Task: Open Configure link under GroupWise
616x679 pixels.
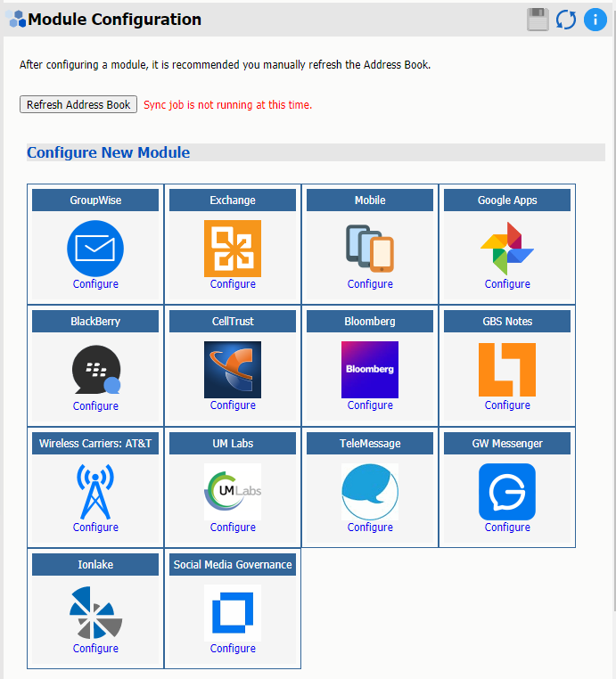Action: [x=95, y=284]
